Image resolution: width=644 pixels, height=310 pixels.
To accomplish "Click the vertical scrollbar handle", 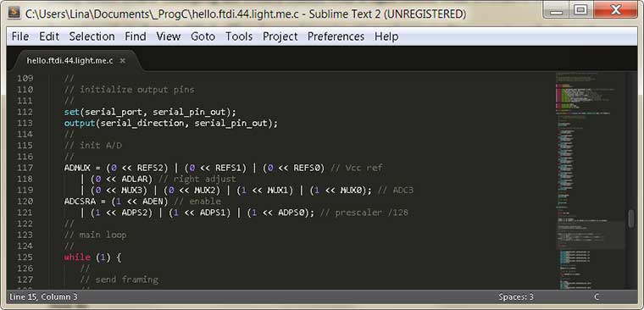I will (631, 219).
